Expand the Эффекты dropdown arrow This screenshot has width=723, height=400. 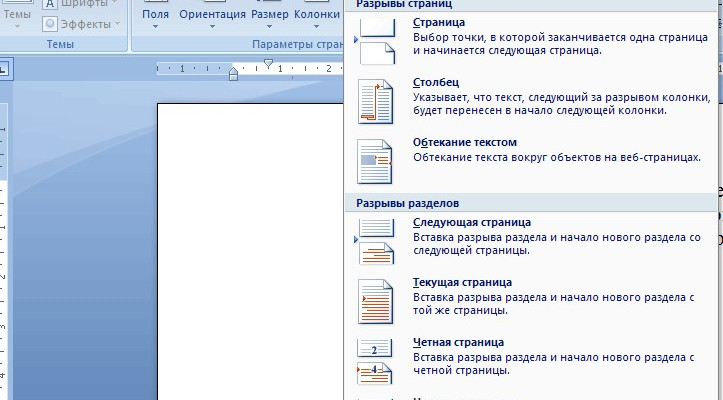click(x=117, y=24)
